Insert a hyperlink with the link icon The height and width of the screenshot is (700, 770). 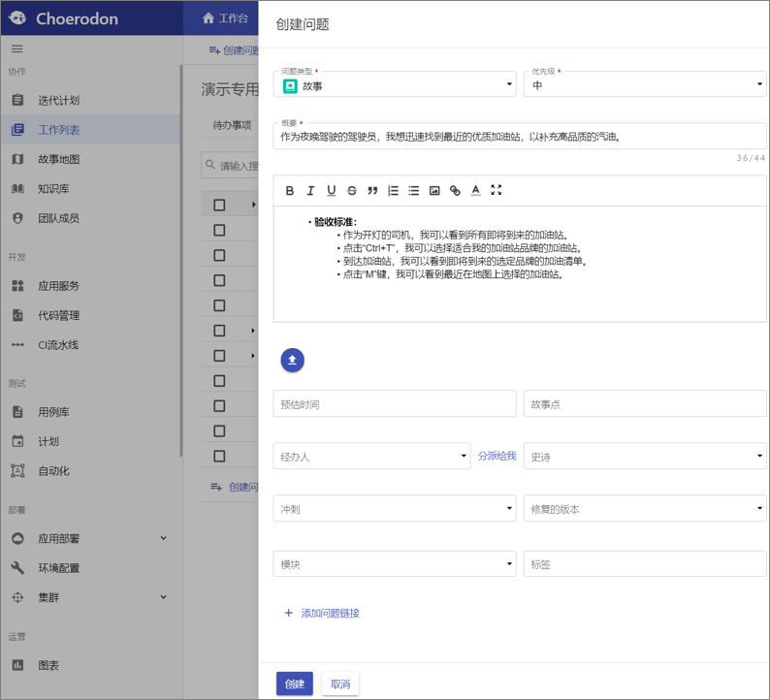tap(455, 190)
